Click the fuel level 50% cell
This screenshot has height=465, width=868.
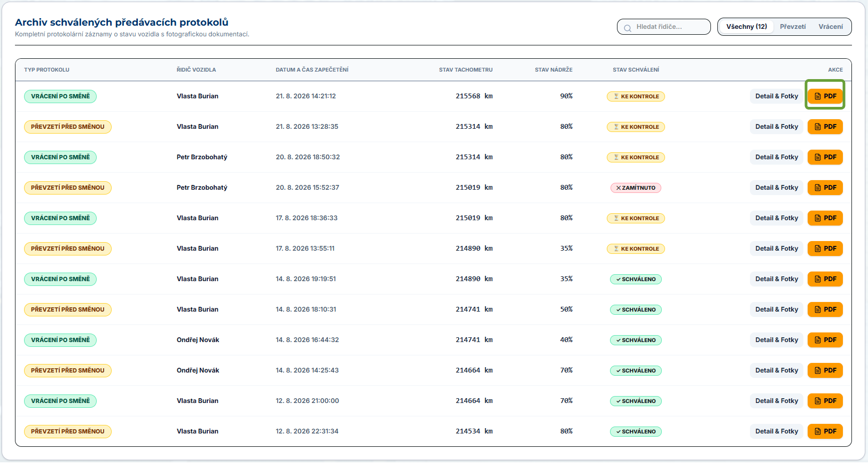pos(566,309)
